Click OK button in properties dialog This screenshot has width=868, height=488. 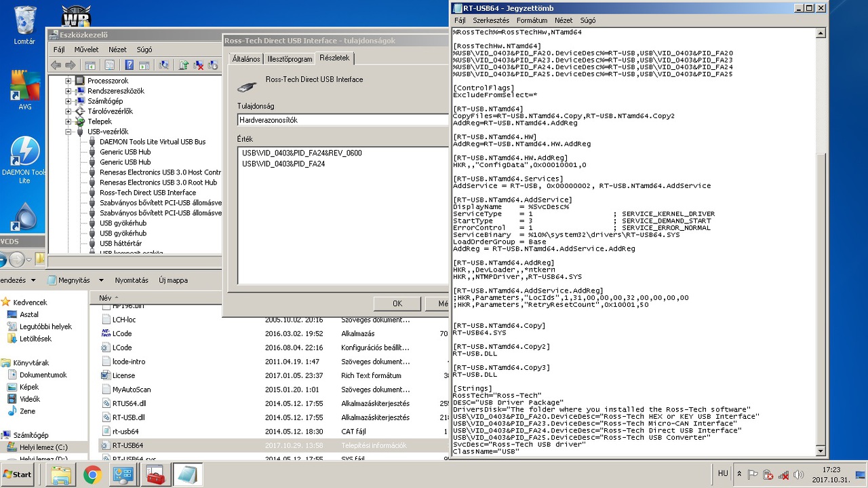(x=397, y=303)
